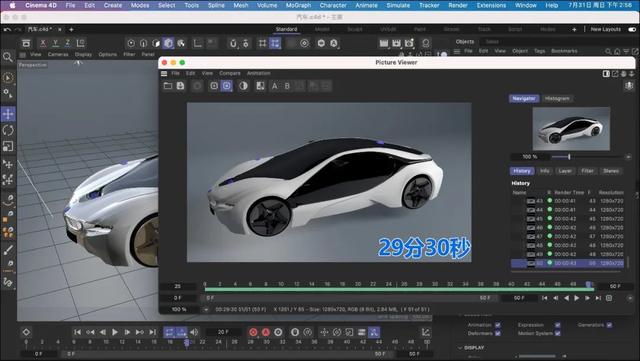Switch to Info tab in Picture Viewer
The width and height of the screenshot is (640, 361).
coord(544,171)
